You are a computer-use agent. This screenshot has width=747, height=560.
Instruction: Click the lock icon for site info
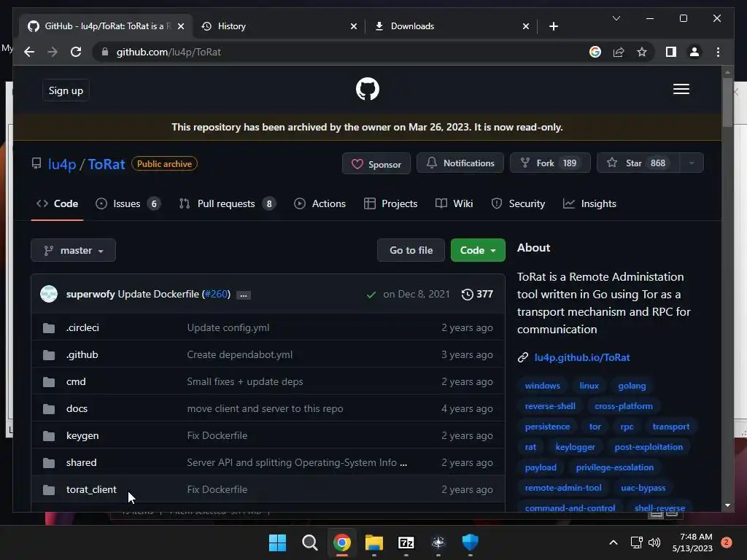pyautogui.click(x=105, y=52)
